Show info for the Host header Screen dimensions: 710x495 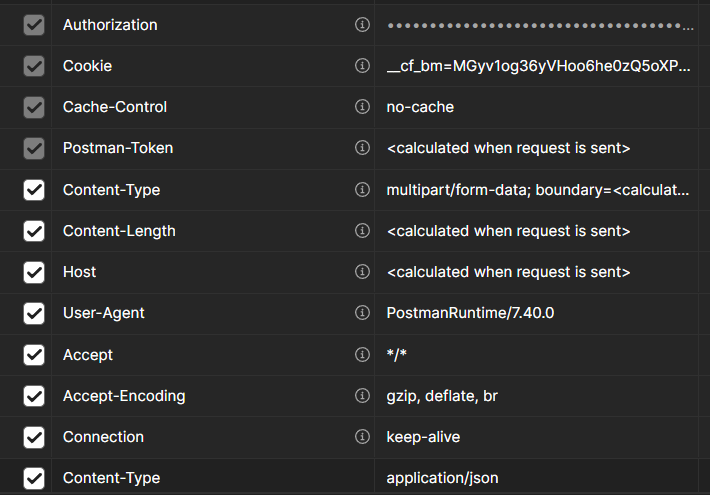coord(362,272)
